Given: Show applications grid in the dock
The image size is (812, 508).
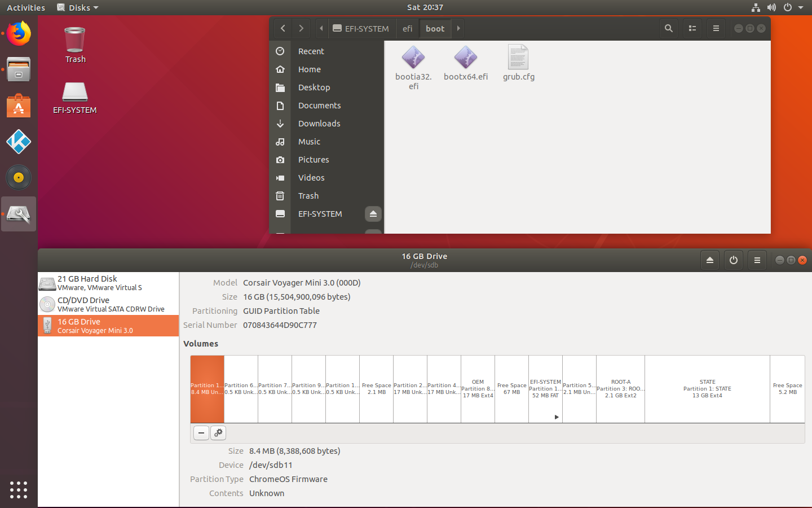Looking at the screenshot, I should [x=19, y=489].
